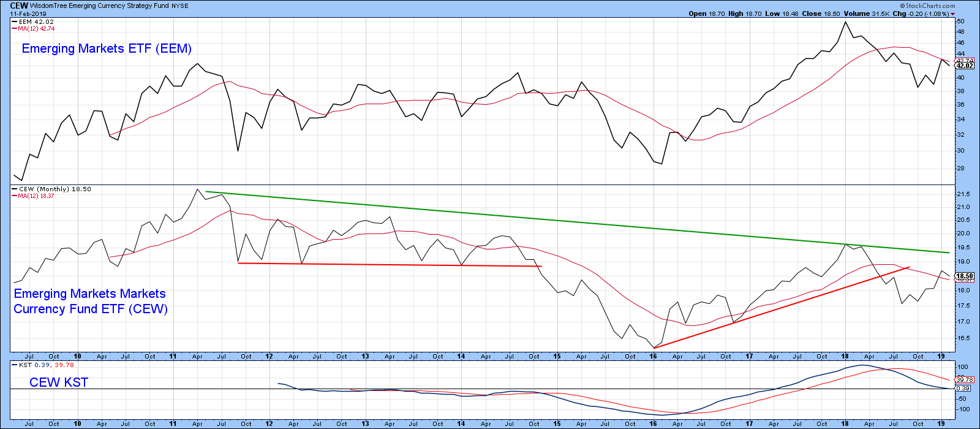Click the 50 label on the EEM price axis

(961, 21)
